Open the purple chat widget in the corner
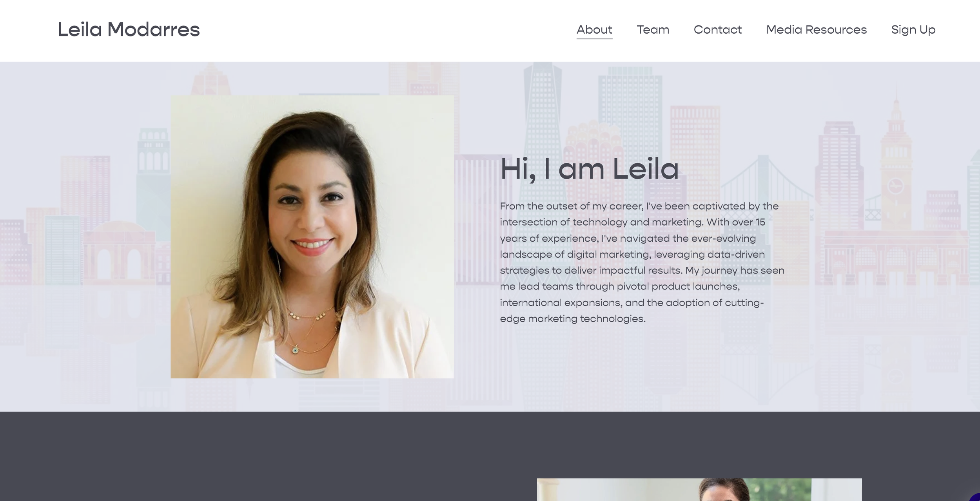The width and height of the screenshot is (980, 501). (975, 497)
